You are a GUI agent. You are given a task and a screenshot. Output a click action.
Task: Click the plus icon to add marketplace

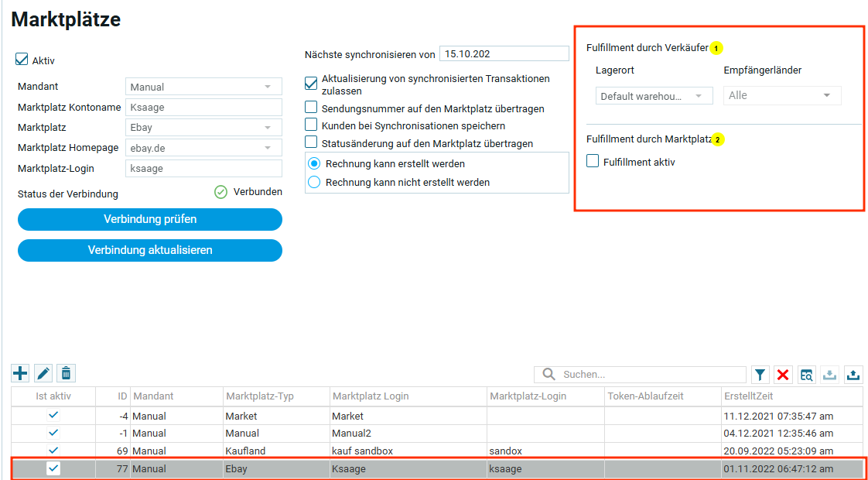[20, 374]
